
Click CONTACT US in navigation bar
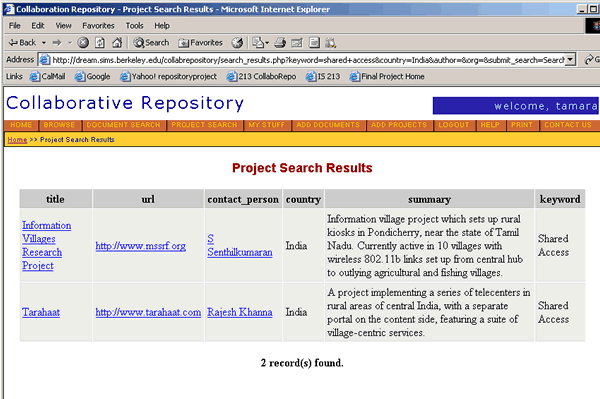[568, 125]
